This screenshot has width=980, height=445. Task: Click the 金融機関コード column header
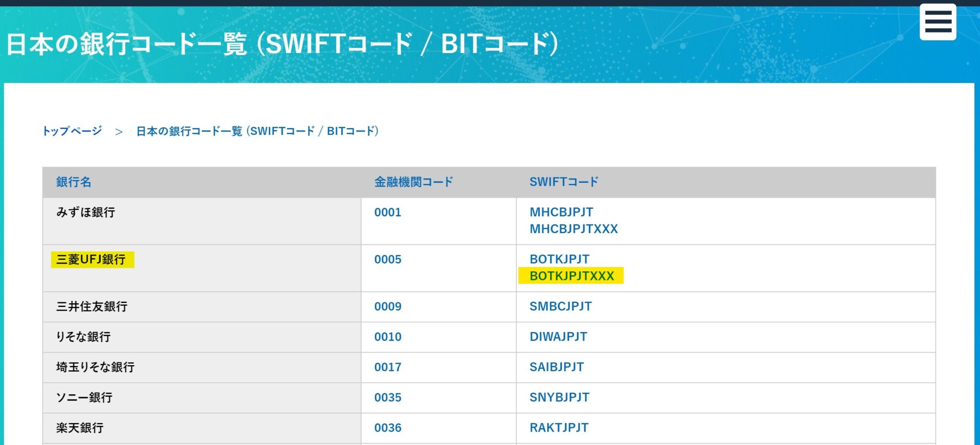(413, 181)
